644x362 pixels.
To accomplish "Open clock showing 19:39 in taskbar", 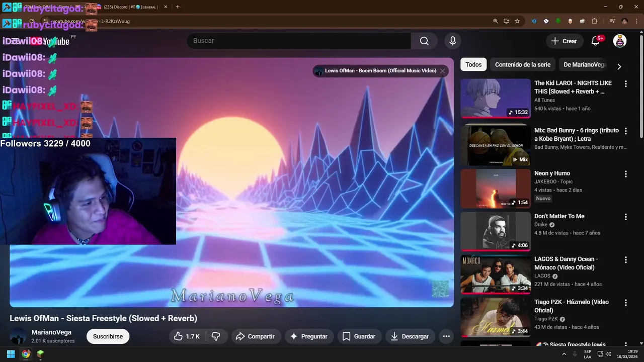I will coord(627,354).
